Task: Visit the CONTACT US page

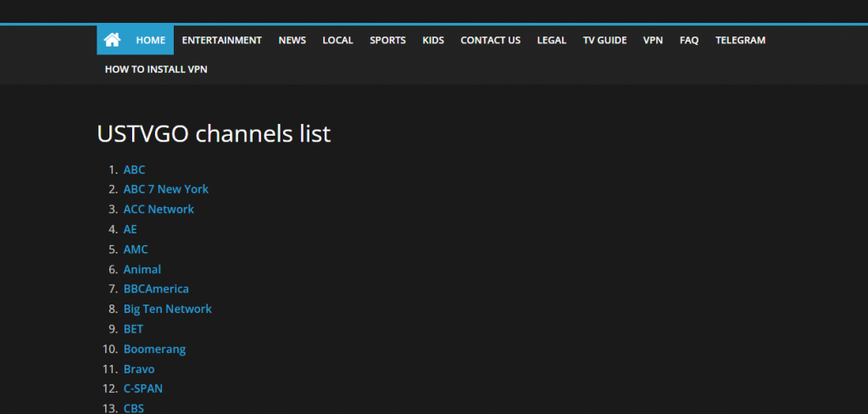Action: click(491, 41)
